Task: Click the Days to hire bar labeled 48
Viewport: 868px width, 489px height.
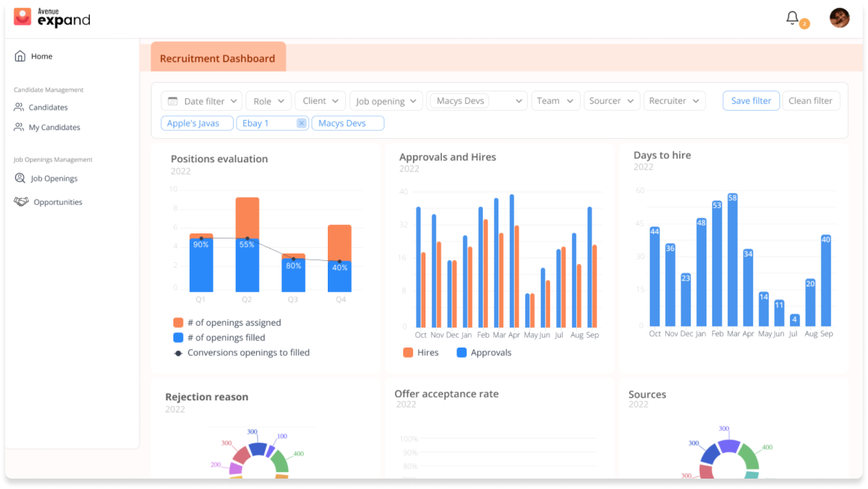Action: (701, 272)
